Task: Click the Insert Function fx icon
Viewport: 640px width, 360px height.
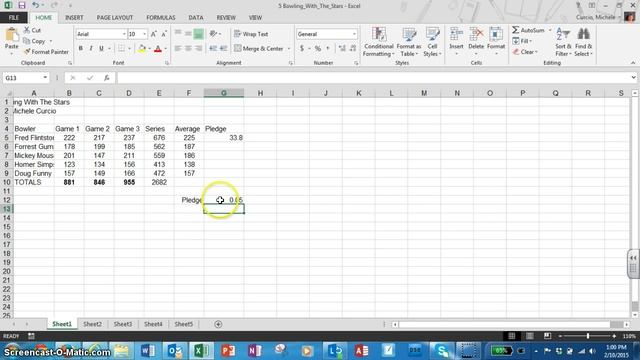Action: pyautogui.click(x=107, y=78)
